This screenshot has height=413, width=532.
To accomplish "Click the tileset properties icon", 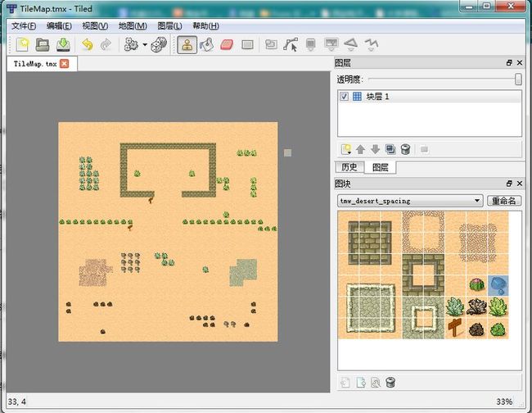I will coord(375,383).
